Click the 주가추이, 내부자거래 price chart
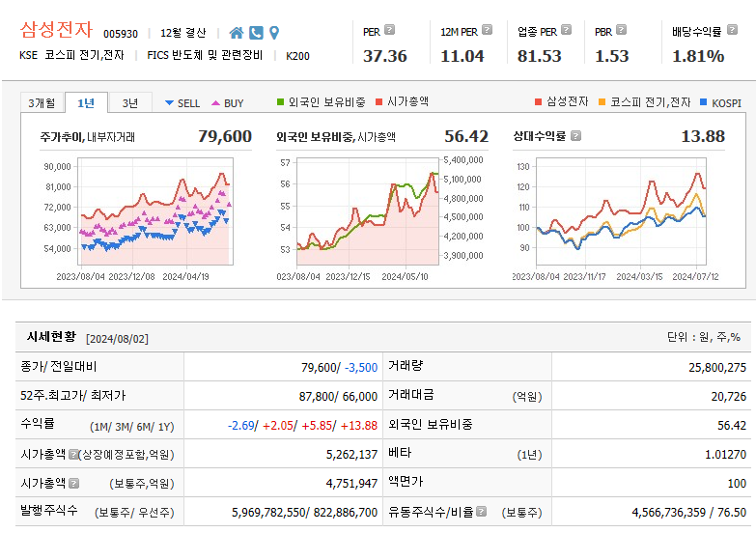756x533 pixels. point(155,211)
